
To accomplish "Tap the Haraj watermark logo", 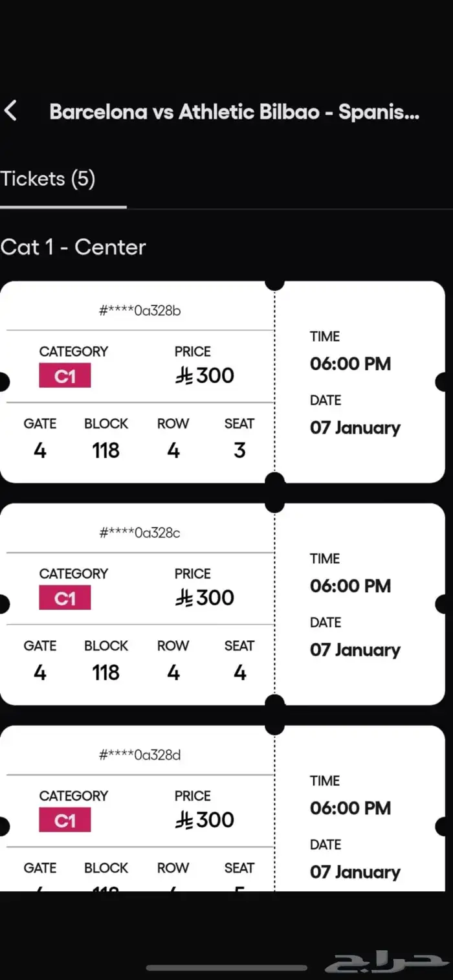I will pos(386,960).
